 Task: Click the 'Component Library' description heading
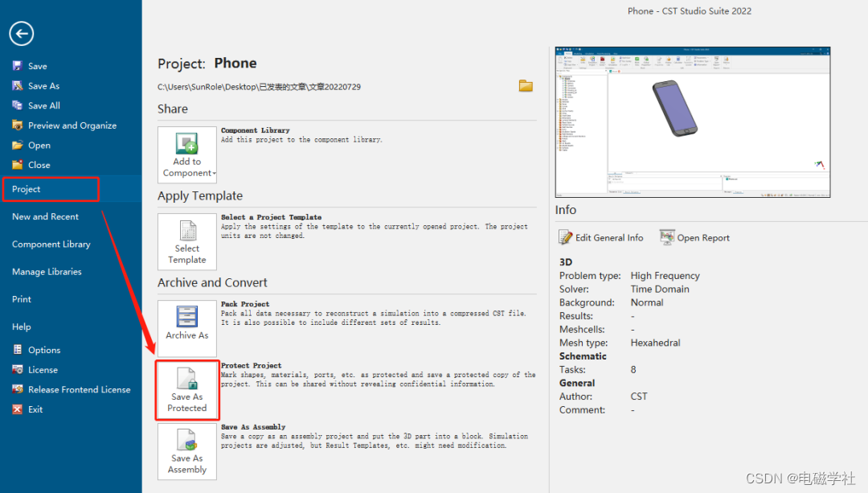256,130
